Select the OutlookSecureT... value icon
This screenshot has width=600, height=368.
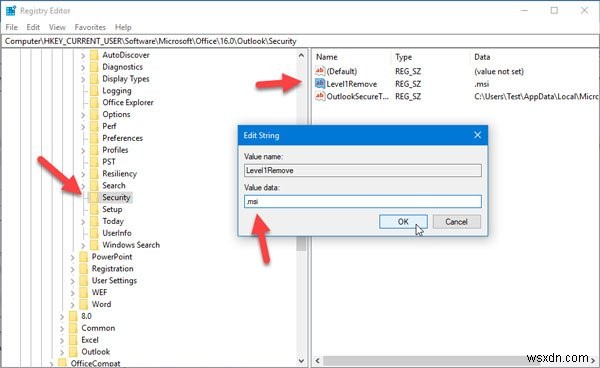pos(320,96)
